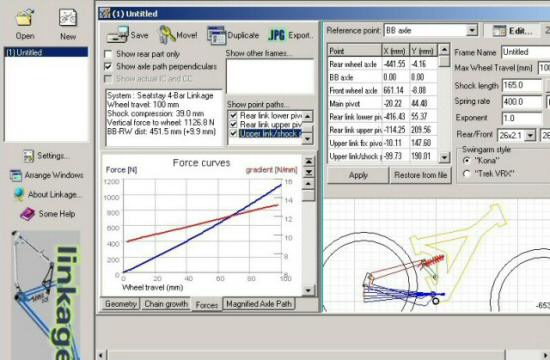Click the Open folder icon

tap(25, 18)
